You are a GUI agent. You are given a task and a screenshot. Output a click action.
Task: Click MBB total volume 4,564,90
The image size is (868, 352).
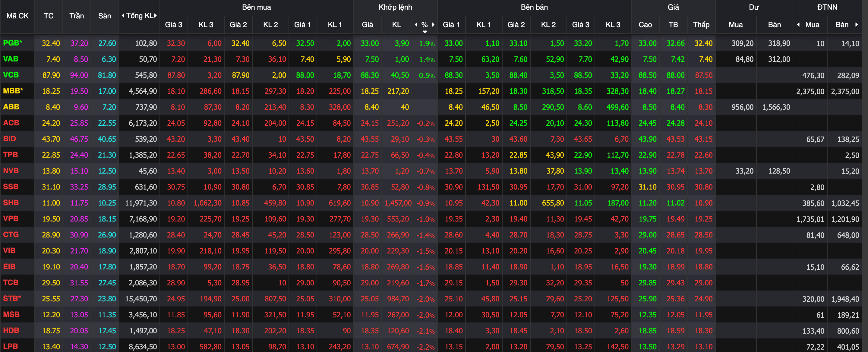(143, 91)
